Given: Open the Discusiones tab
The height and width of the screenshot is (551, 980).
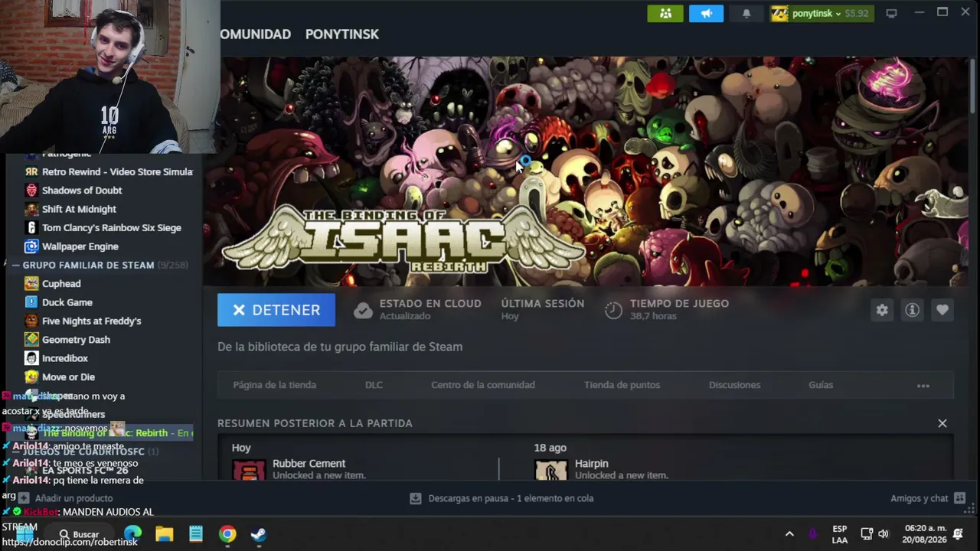Looking at the screenshot, I should pyautogui.click(x=734, y=385).
